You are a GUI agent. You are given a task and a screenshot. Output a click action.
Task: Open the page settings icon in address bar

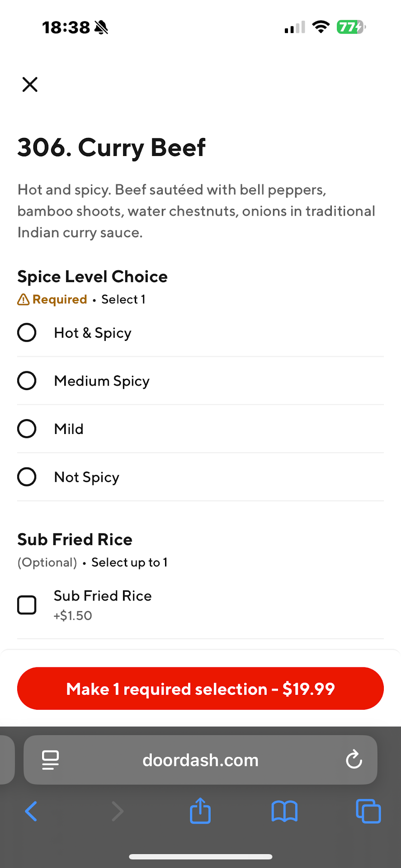click(x=50, y=759)
